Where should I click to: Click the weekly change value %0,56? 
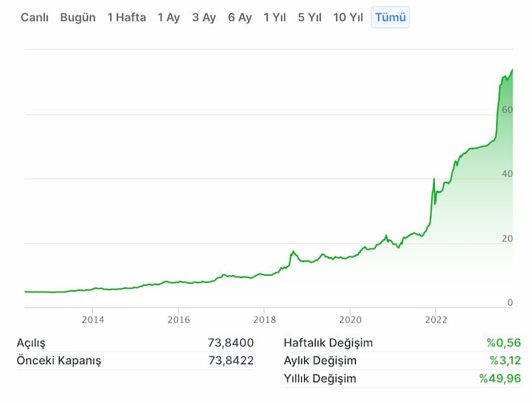504,343
